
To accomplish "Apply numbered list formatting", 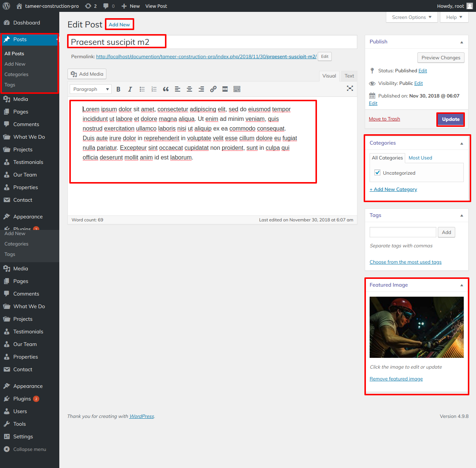I will point(154,89).
